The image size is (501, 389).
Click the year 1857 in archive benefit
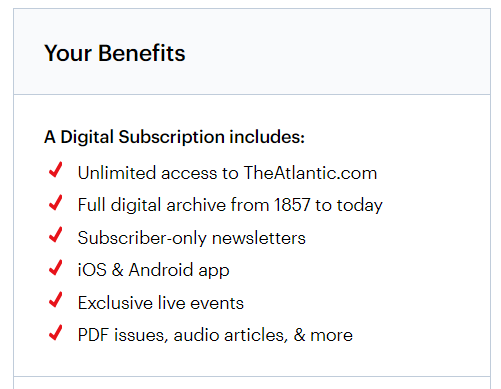tap(292, 205)
